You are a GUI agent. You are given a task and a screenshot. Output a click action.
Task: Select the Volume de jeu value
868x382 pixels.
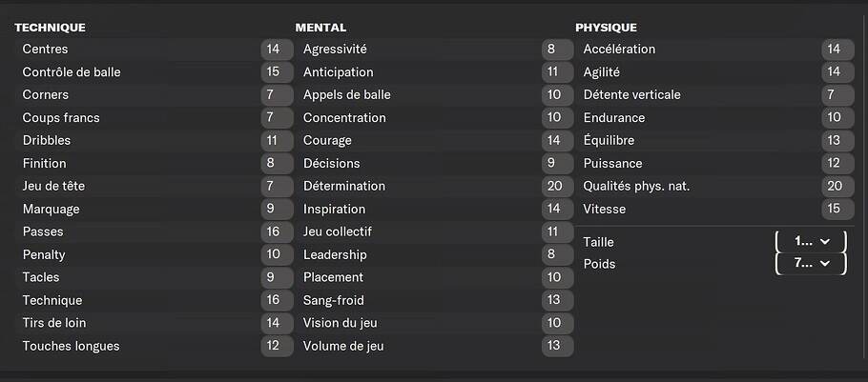[x=557, y=346]
